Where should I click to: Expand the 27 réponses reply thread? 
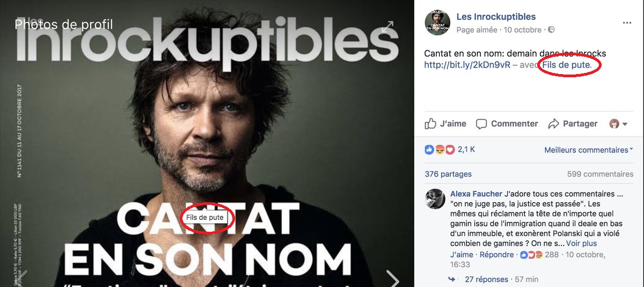point(486,279)
